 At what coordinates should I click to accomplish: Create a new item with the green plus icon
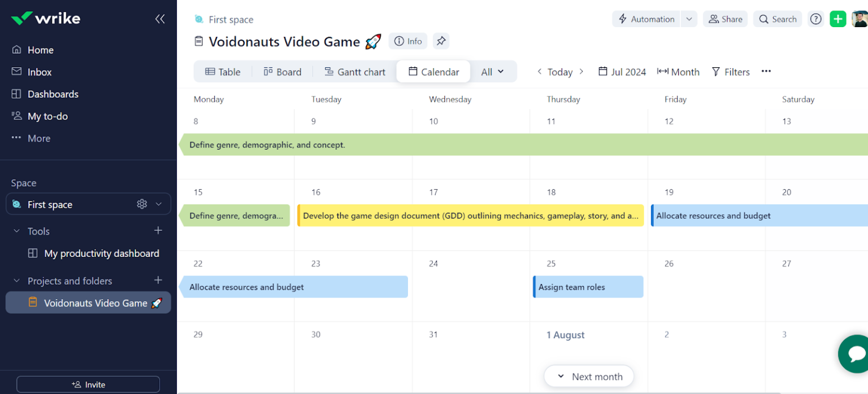(838, 19)
